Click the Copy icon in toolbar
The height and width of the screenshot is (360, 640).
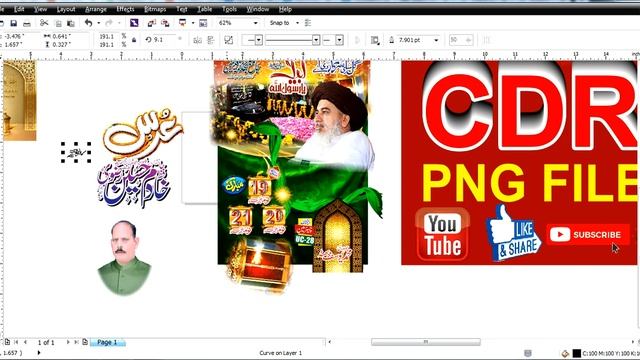58,23
